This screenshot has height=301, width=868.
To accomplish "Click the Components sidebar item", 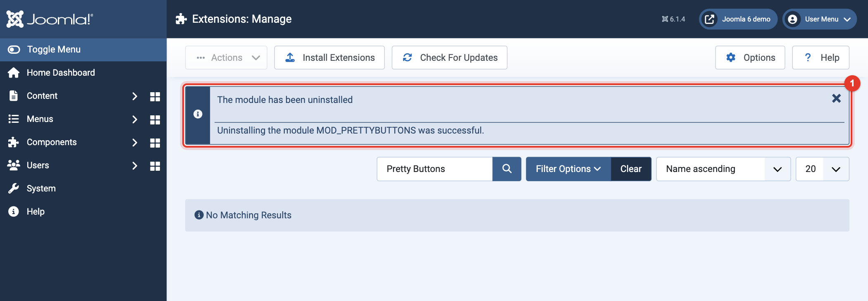I will tap(52, 142).
